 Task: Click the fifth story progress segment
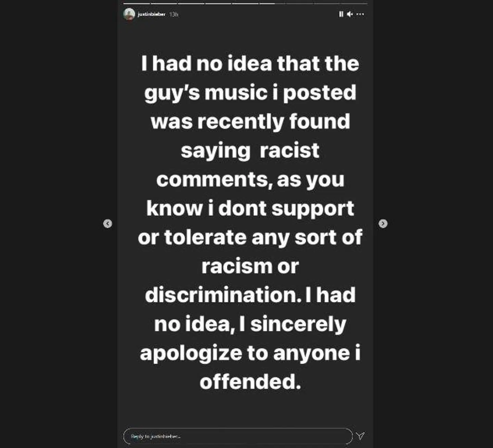click(245, 3)
